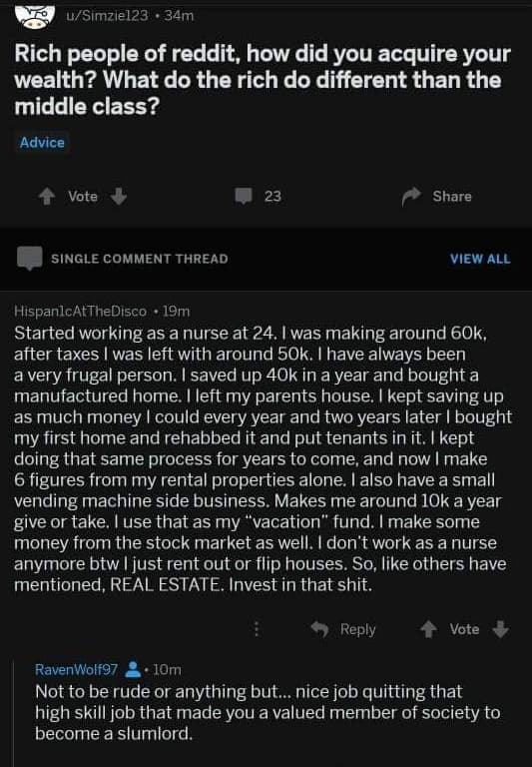Open the post comments bubble icon
Screen dimensions: 532x767
[x=244, y=196]
